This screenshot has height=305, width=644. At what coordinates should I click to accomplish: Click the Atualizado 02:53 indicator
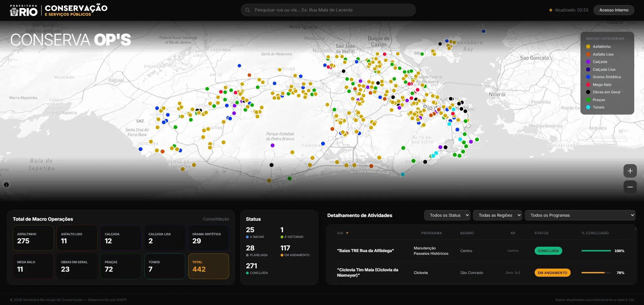(569, 10)
